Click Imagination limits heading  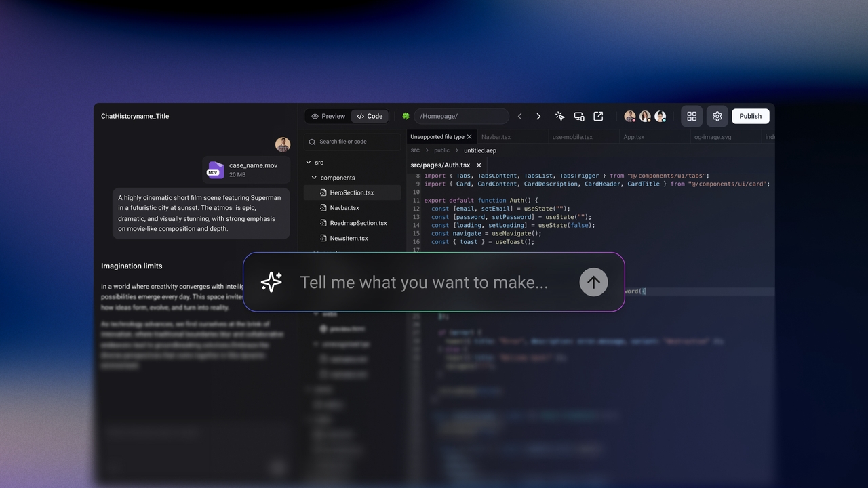(x=132, y=266)
